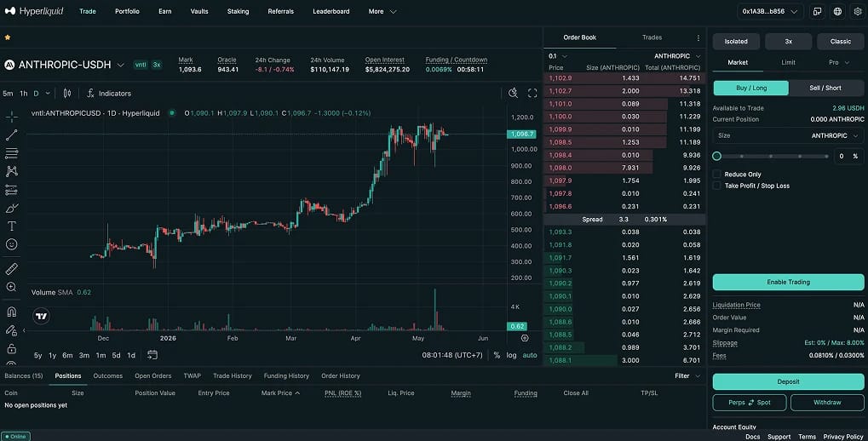Image resolution: width=868 pixels, height=441 pixels.
Task: Toggle auto scale on chart
Action: [x=530, y=355]
